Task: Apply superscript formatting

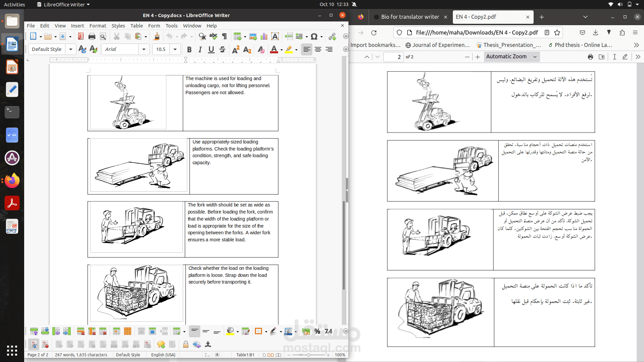Action: click(x=236, y=50)
